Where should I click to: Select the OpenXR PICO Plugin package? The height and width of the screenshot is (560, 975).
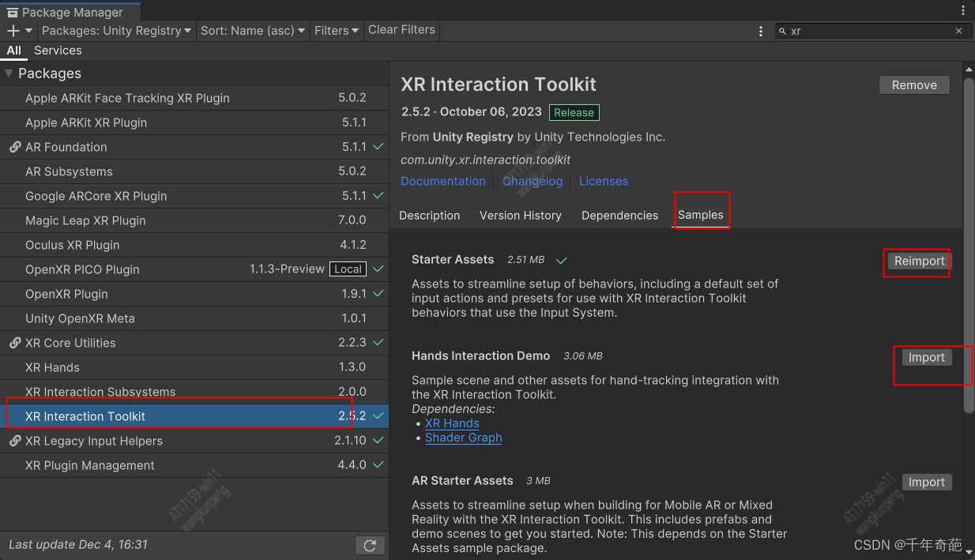point(194,269)
